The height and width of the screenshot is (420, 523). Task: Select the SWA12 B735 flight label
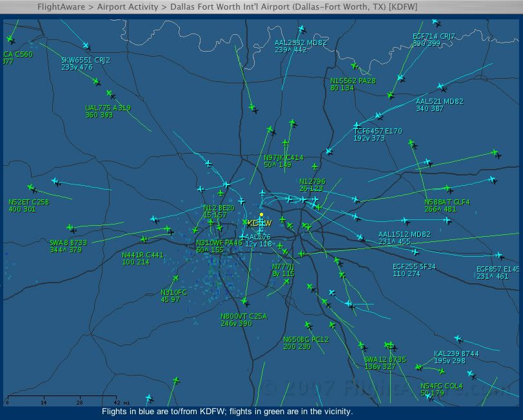(385, 363)
